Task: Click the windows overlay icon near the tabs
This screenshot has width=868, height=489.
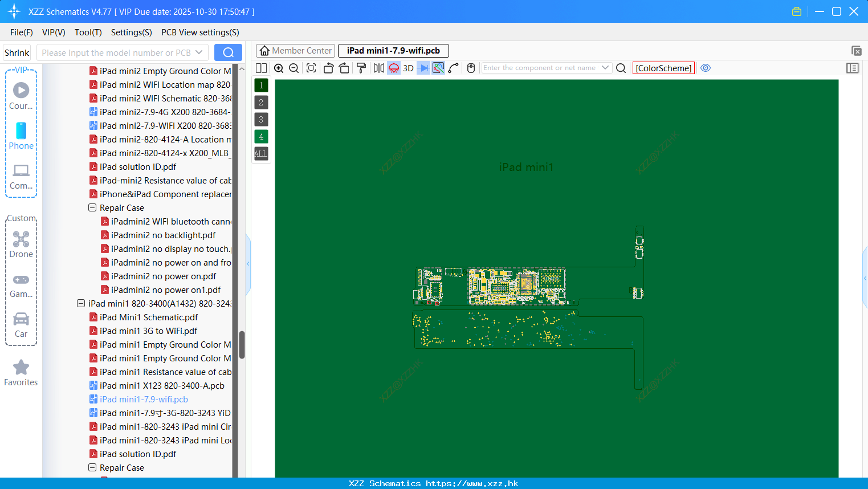Action: [856, 51]
